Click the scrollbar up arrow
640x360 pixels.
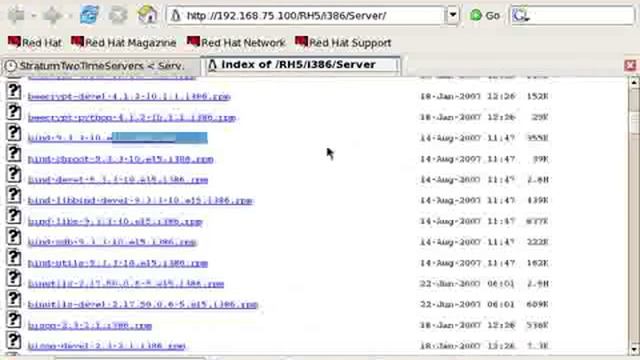click(x=634, y=83)
